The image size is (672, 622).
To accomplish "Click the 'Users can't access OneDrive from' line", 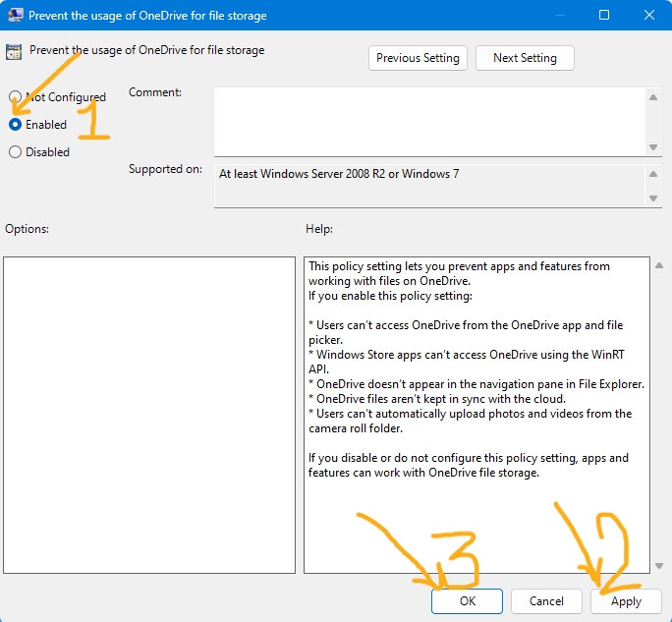I will coord(466,332).
